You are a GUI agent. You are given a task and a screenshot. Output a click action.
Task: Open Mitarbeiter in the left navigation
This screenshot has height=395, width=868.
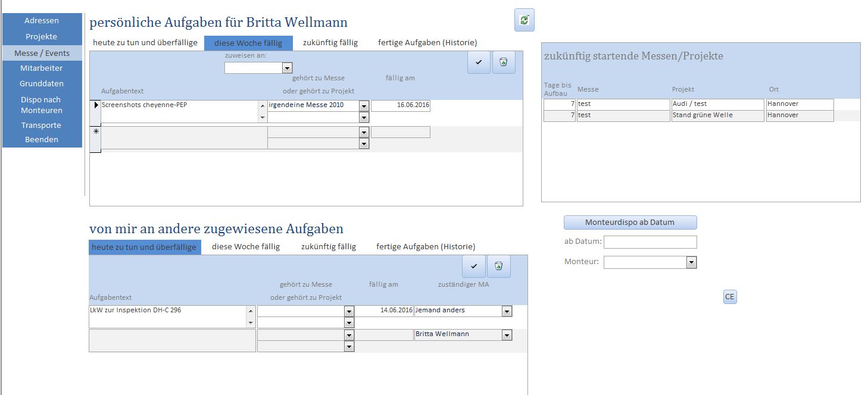tap(42, 68)
